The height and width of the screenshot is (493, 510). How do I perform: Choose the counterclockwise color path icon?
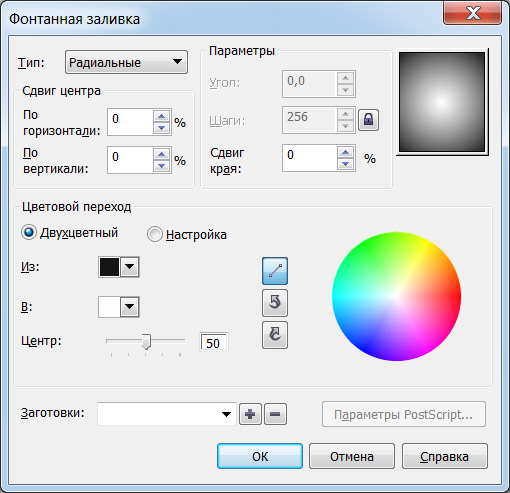tap(275, 303)
